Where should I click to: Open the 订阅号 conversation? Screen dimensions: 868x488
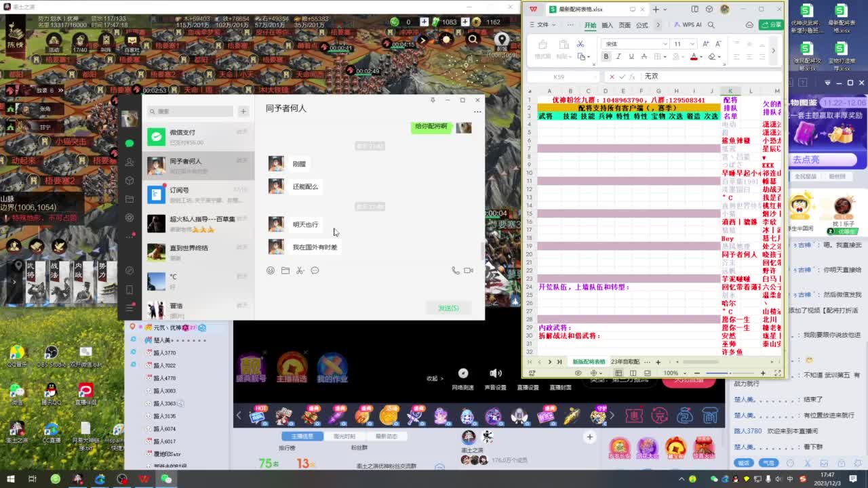point(199,195)
